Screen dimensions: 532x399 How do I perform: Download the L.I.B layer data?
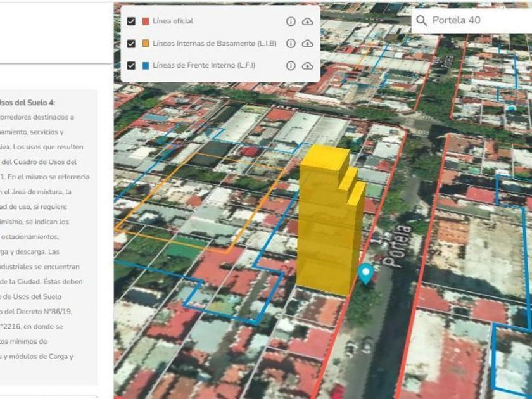pos(307,44)
